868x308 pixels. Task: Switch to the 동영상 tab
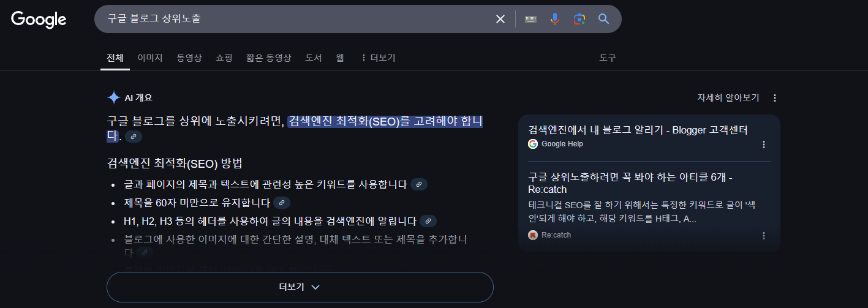(189, 58)
